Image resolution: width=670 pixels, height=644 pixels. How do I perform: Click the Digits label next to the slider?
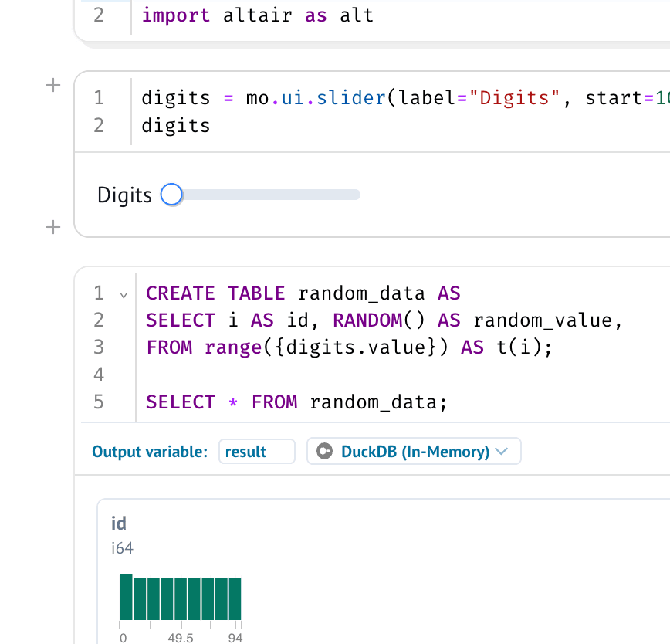point(124,195)
